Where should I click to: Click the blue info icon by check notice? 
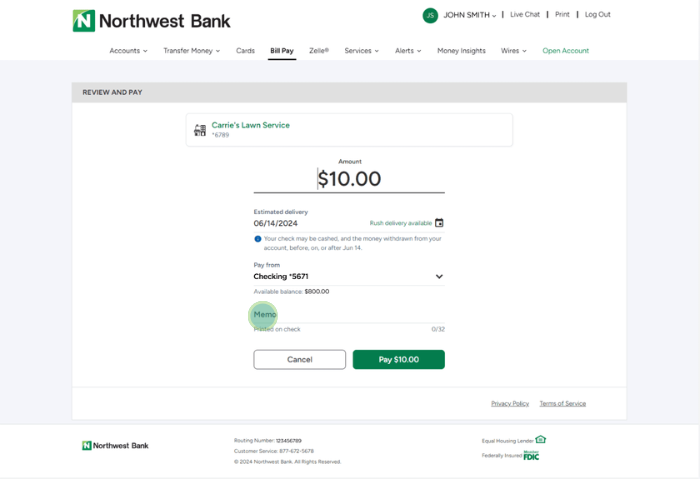pyautogui.click(x=257, y=239)
